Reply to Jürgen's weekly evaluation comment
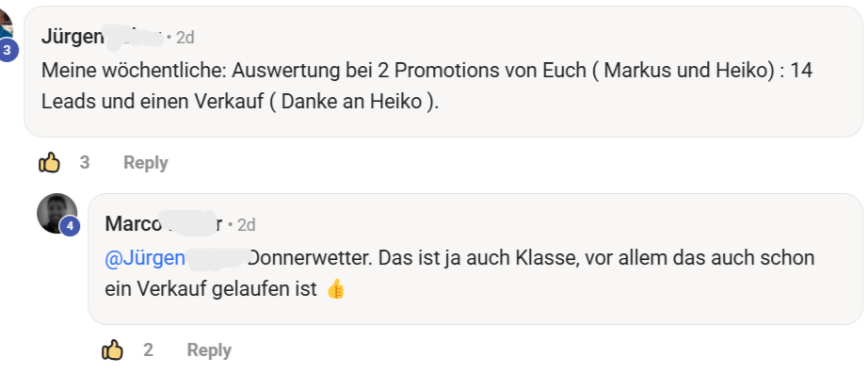Image resolution: width=868 pixels, height=373 pixels. (x=146, y=163)
